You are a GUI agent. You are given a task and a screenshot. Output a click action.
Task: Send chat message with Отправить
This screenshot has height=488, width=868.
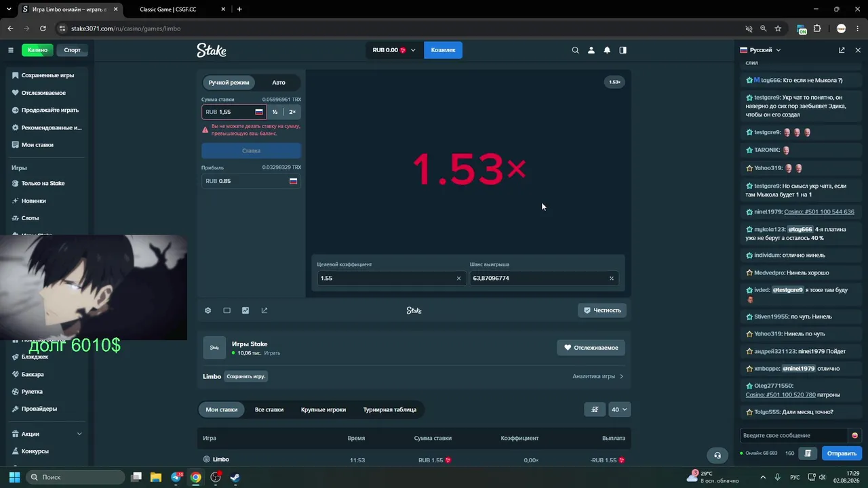tap(842, 453)
